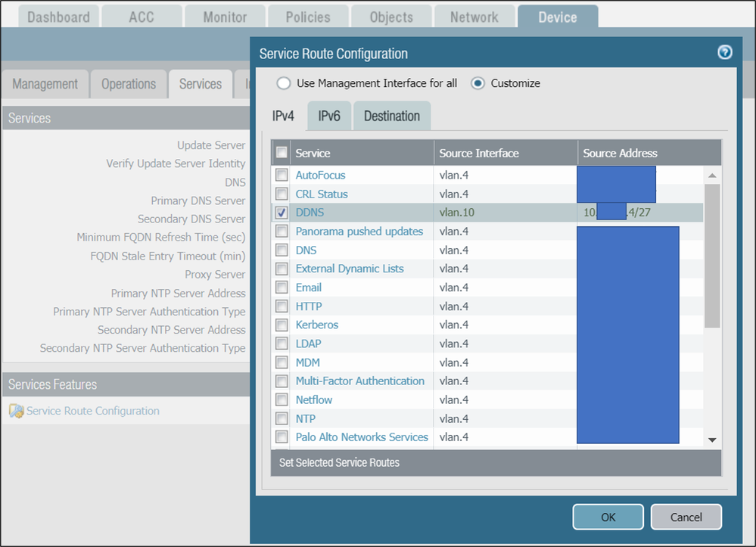Select the Customize radio button
The height and width of the screenshot is (547, 756).
pos(478,83)
